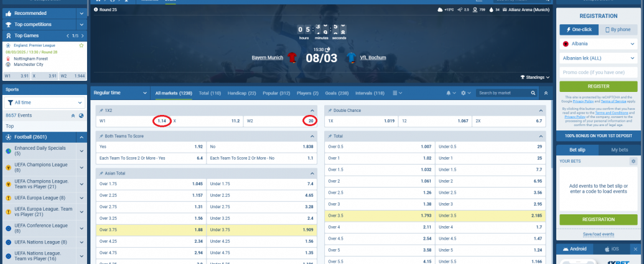Click the Top competitions trophy icon

pos(9,25)
